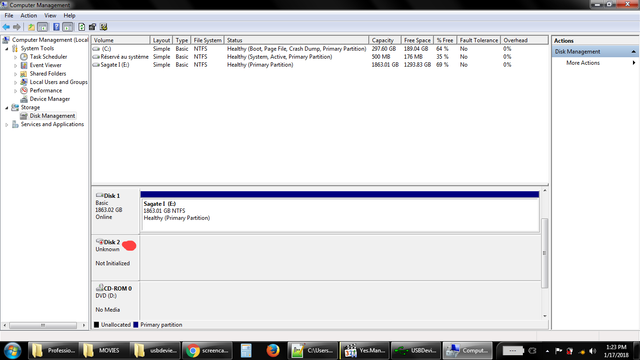
Task: Click the volume speaker tray icon
Action: 593,351
